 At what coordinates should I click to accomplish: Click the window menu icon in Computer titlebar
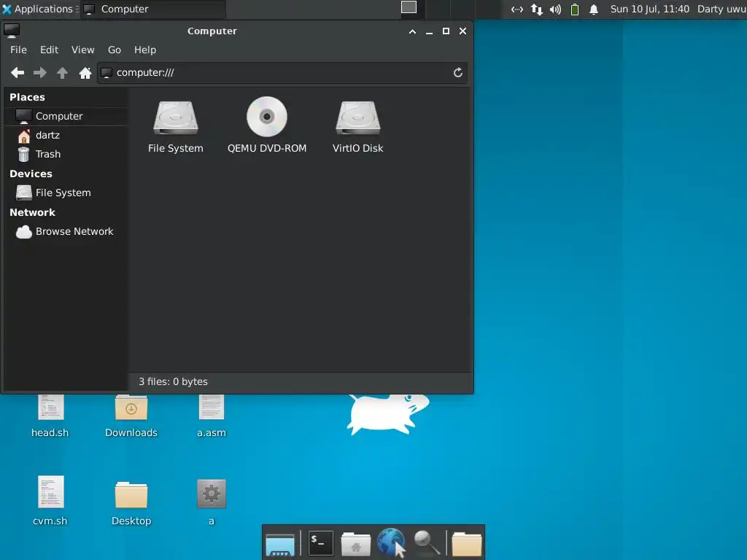(12, 31)
